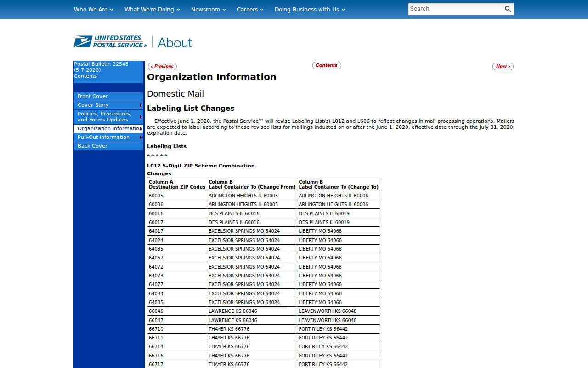Select ZIP code 60005 cell
This screenshot has width=588, height=368.
[x=177, y=195]
